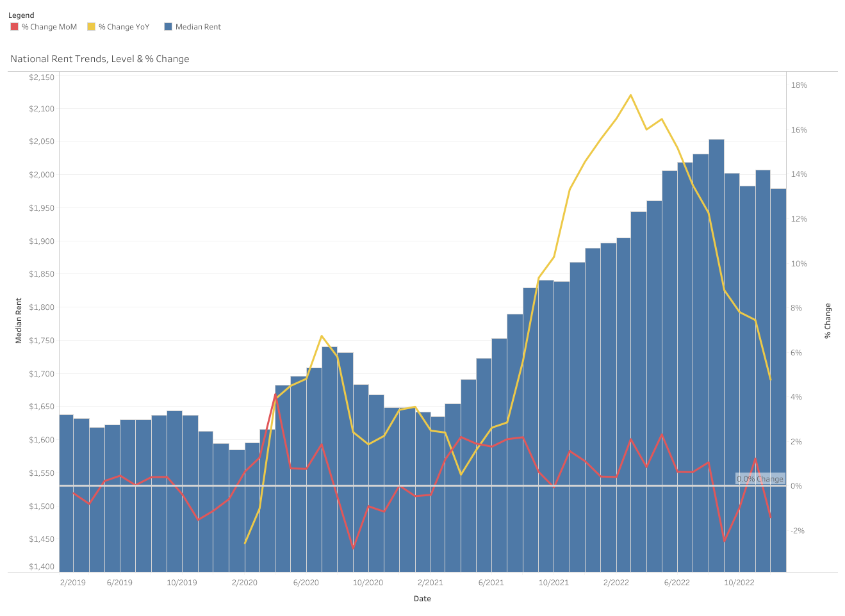
Task: Click the vertical '% Change' right axis title
Action: 828,321
